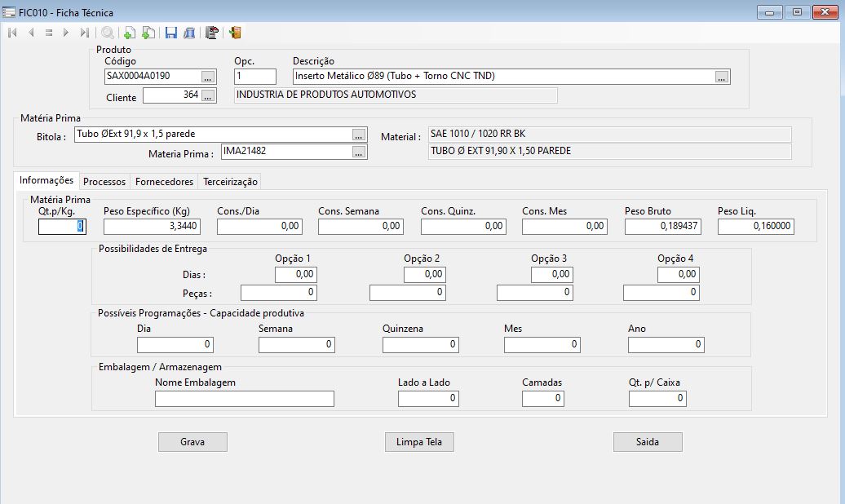Open the Fornecedores tab

tap(164, 182)
